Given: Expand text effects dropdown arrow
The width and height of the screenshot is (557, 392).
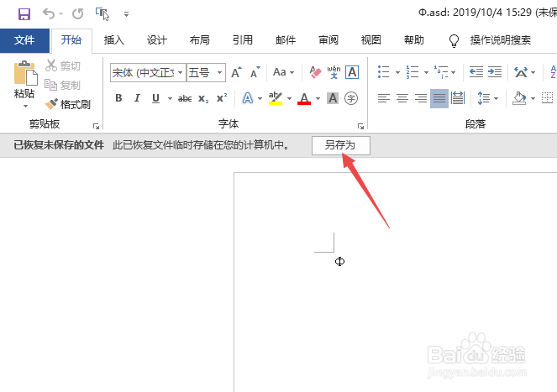Looking at the screenshot, I should [260, 98].
